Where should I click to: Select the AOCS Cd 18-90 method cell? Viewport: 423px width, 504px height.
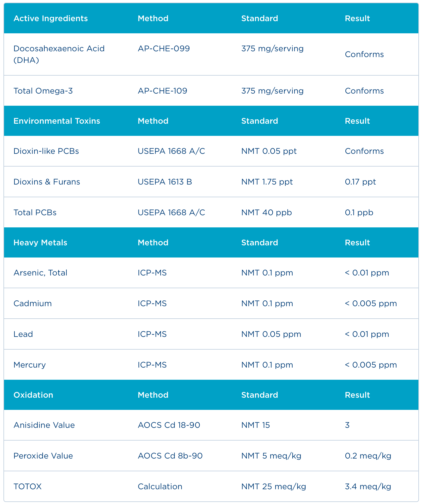click(169, 425)
